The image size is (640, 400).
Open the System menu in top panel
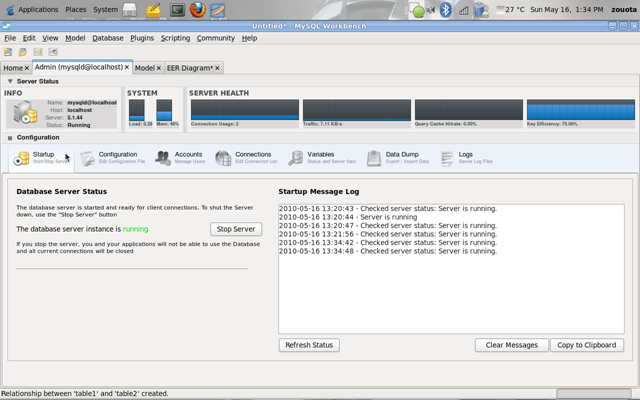105,9
